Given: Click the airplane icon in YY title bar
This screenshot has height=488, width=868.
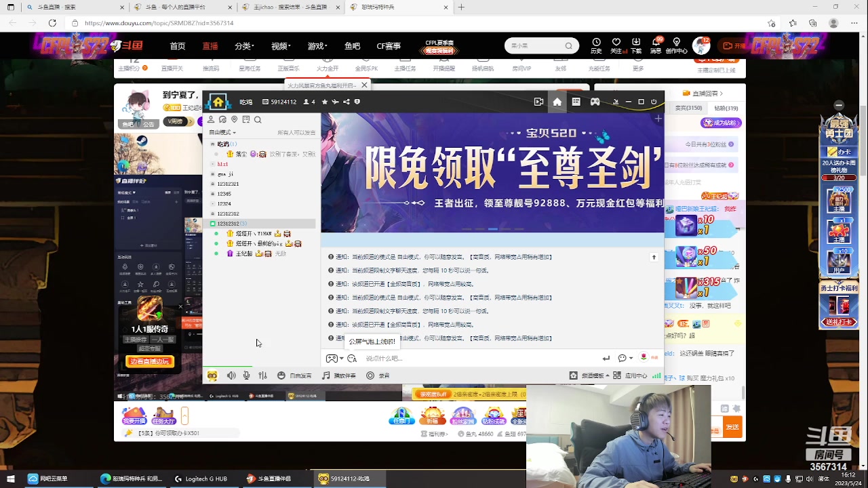Looking at the screenshot, I should (336, 102).
